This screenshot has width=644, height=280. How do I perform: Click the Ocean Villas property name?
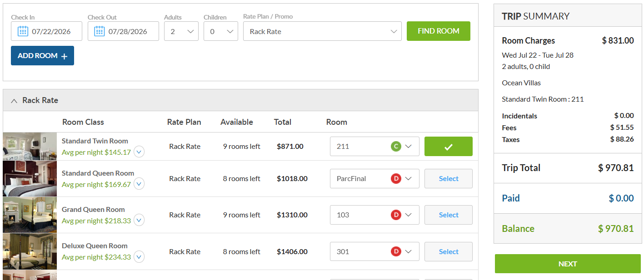click(521, 83)
